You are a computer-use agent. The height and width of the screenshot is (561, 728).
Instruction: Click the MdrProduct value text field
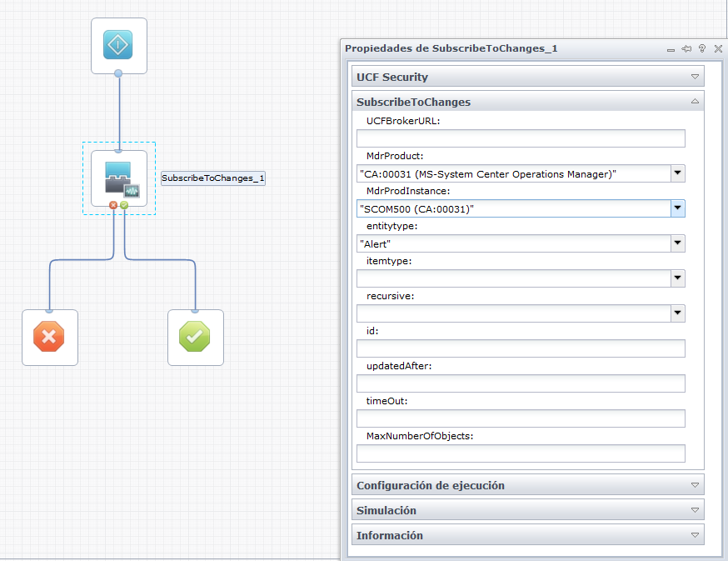tap(513, 173)
